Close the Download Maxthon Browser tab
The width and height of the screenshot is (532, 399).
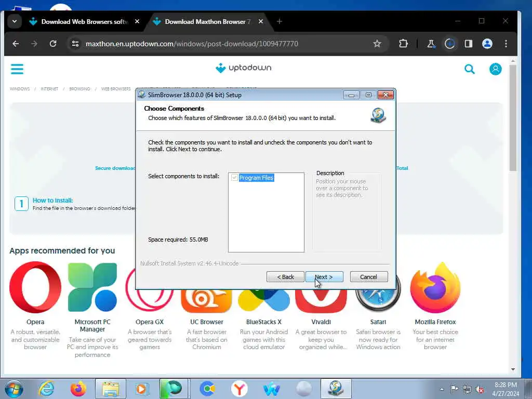[x=261, y=21]
